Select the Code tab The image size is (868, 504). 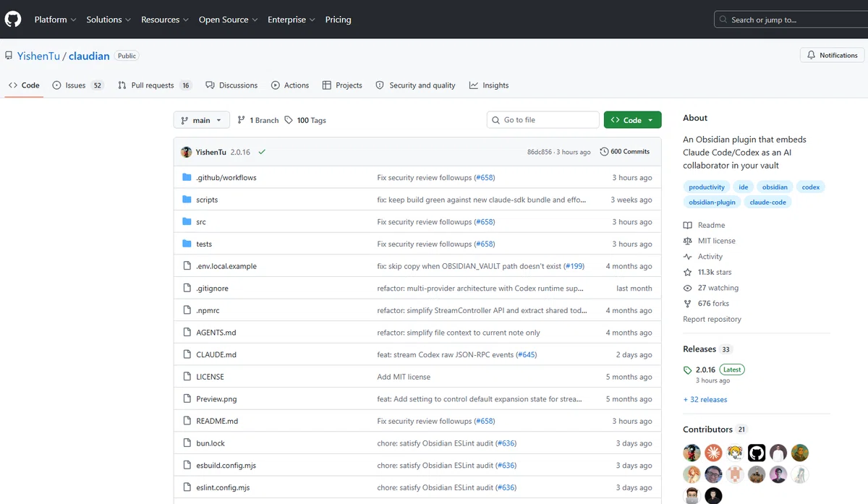24,85
